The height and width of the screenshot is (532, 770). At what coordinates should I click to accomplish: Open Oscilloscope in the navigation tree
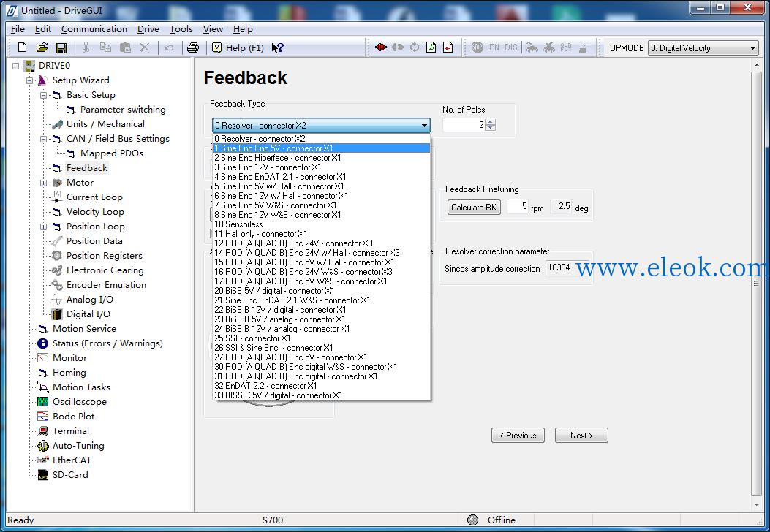coord(80,401)
